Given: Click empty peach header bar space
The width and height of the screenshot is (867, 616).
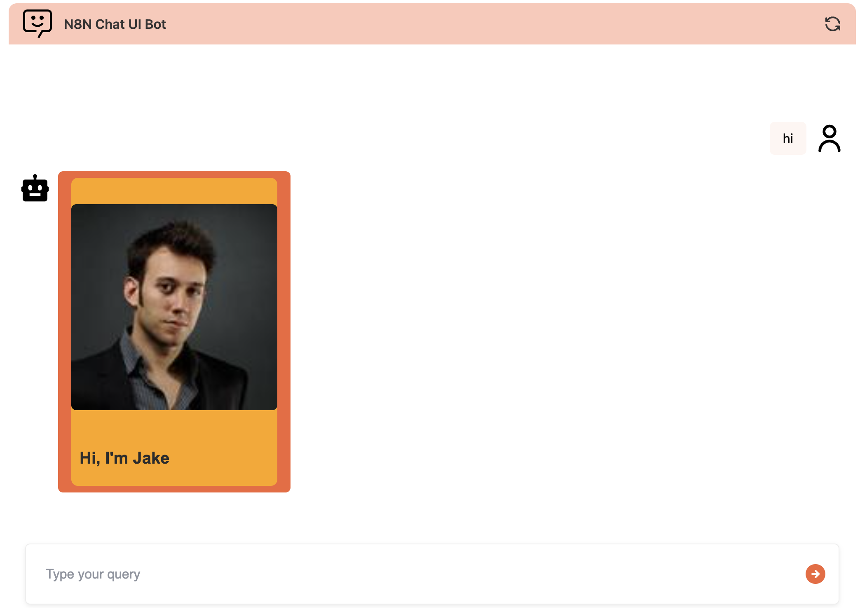Looking at the screenshot, I should point(494,24).
